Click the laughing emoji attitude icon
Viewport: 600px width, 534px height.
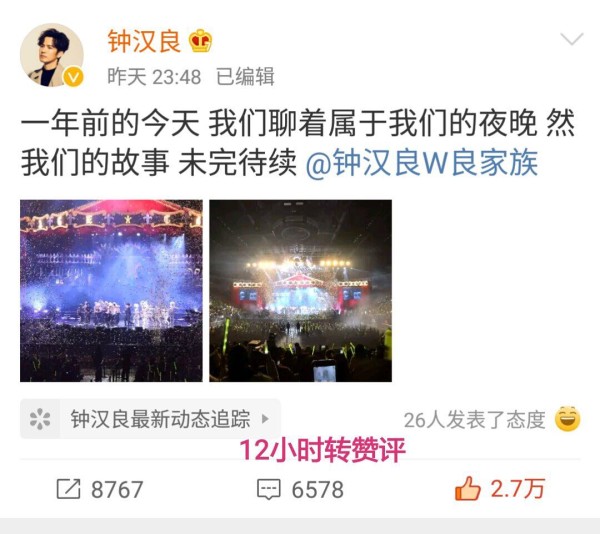pos(567,419)
